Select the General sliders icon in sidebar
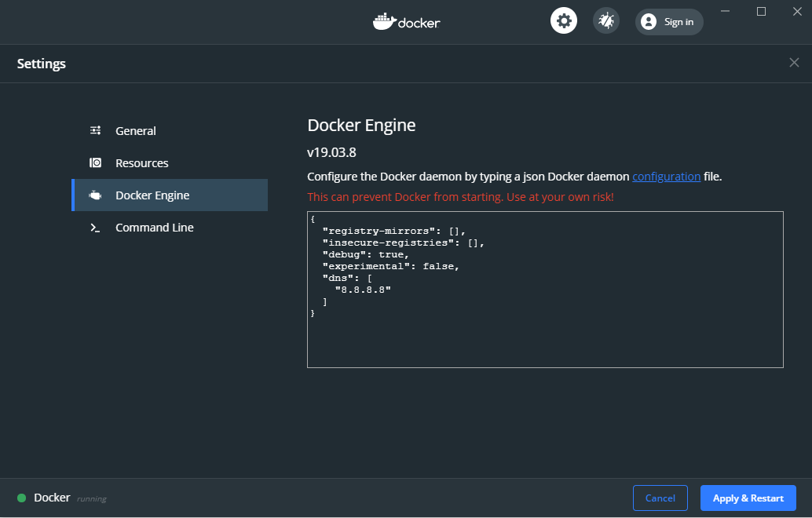Image resolution: width=812 pixels, height=518 pixels. (x=95, y=131)
